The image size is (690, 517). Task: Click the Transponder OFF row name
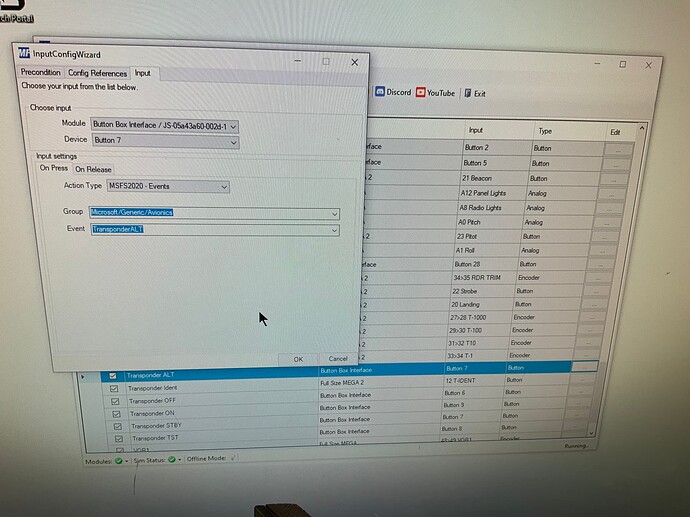pos(152,401)
